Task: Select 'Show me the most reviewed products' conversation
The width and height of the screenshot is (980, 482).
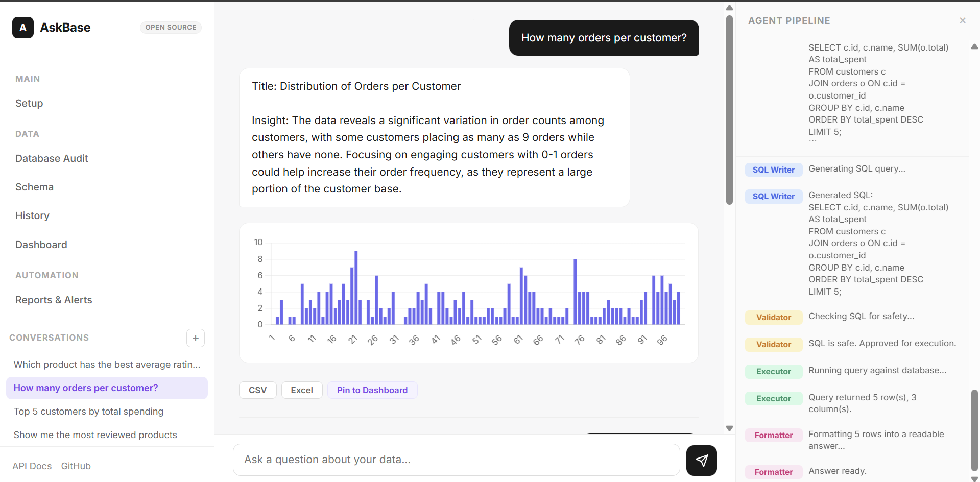Action: [x=95, y=435]
